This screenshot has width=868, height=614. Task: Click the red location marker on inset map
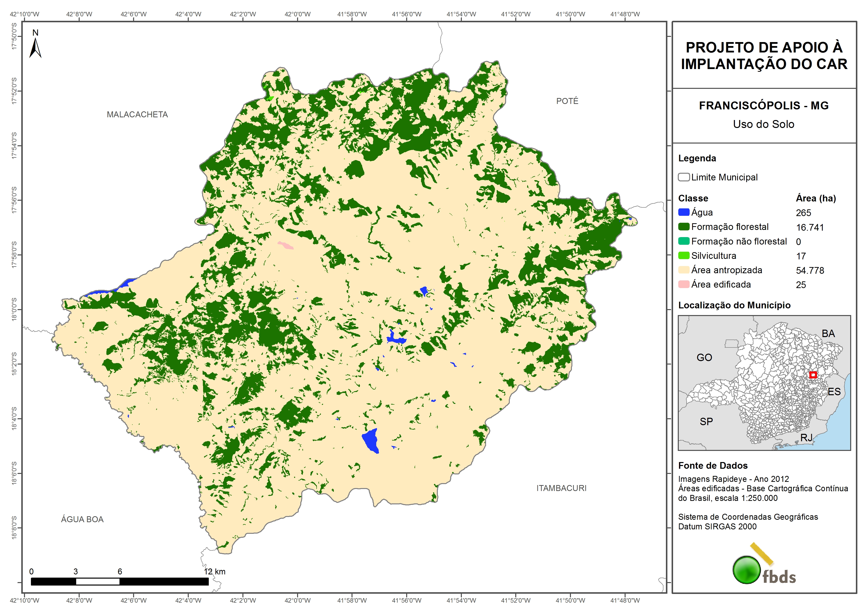pos(813,375)
